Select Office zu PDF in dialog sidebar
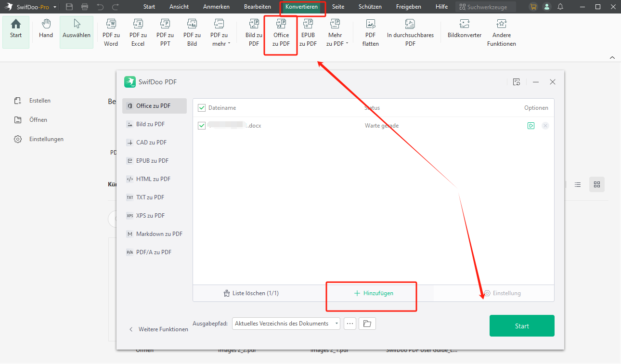This screenshot has height=364, width=621. (155, 106)
